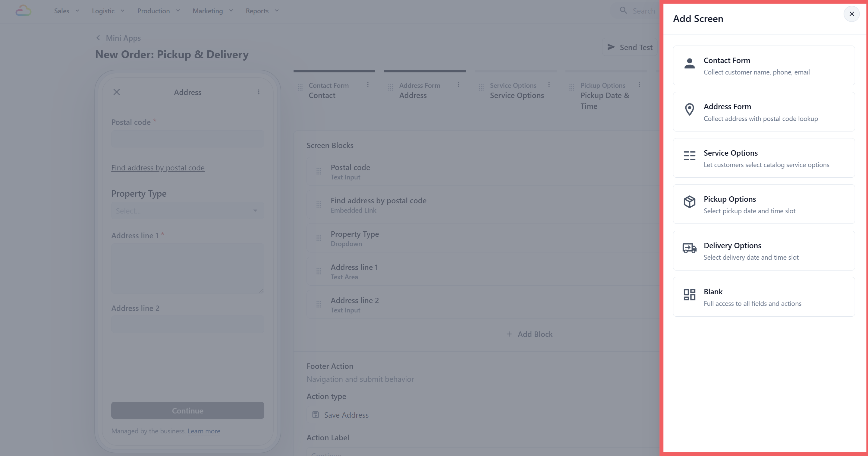Click the Address line 2 preview input
868x456 pixels.
(188, 325)
